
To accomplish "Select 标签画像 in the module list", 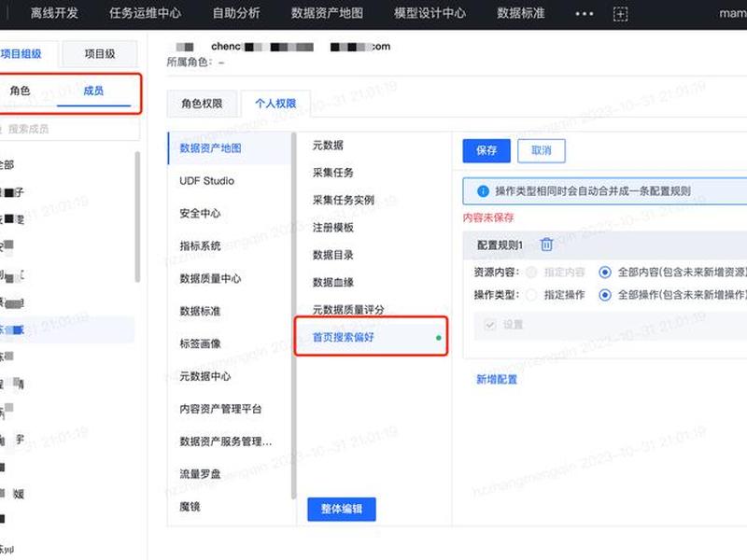I will click(229, 343).
